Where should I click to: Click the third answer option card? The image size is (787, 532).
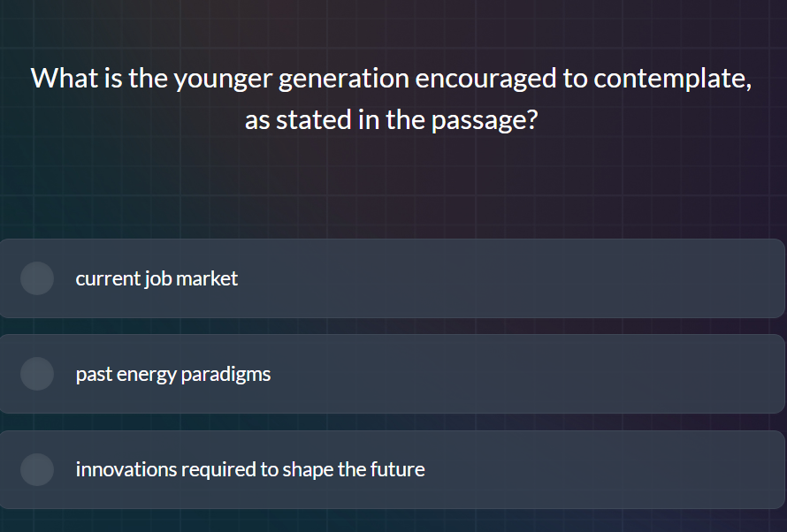[x=393, y=469]
